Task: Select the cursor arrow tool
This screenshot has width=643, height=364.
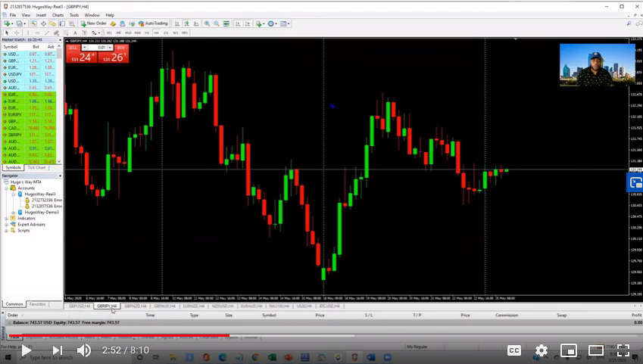Action: 7,33
